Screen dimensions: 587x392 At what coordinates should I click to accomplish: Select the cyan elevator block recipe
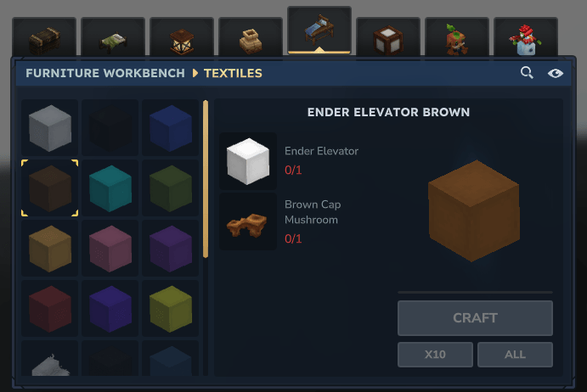[x=110, y=188]
